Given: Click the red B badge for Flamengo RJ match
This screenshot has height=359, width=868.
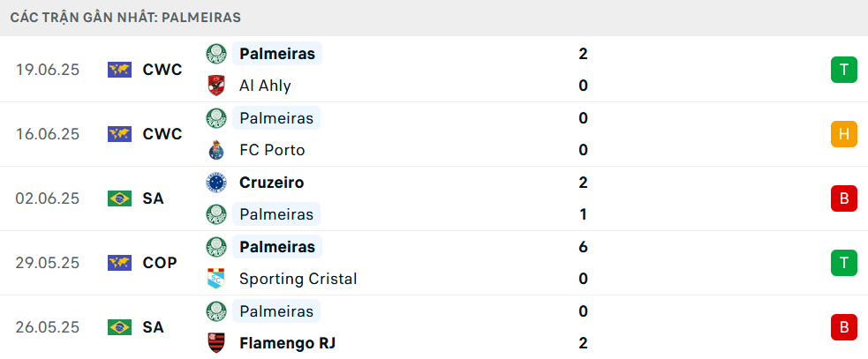Looking at the screenshot, I should tap(843, 327).
